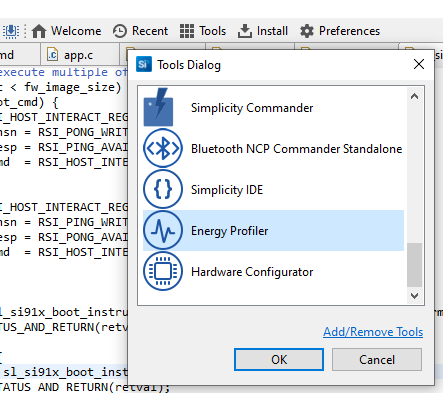443x393 pixels.
Task: Open the Add/Remove Tools link
Action: (x=373, y=332)
